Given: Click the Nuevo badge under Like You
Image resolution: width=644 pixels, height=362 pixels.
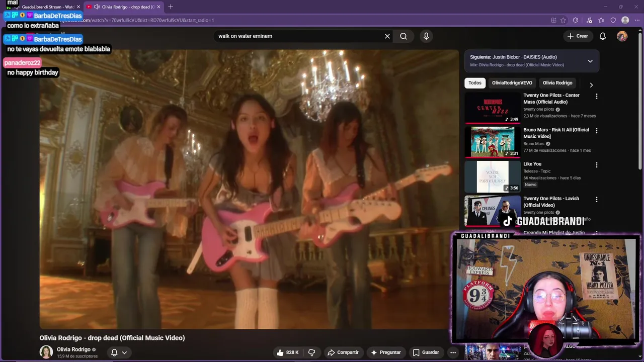Looking at the screenshot, I should pyautogui.click(x=531, y=185).
